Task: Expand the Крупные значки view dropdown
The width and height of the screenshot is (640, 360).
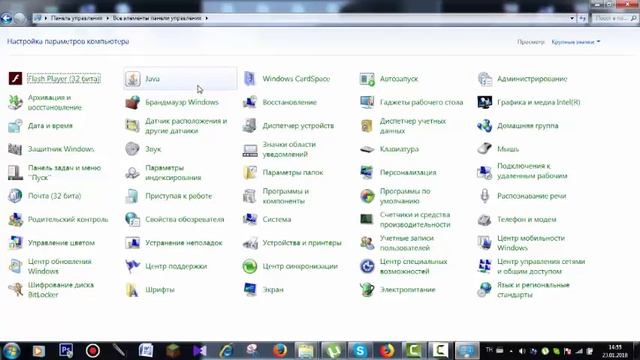Action: (576, 42)
